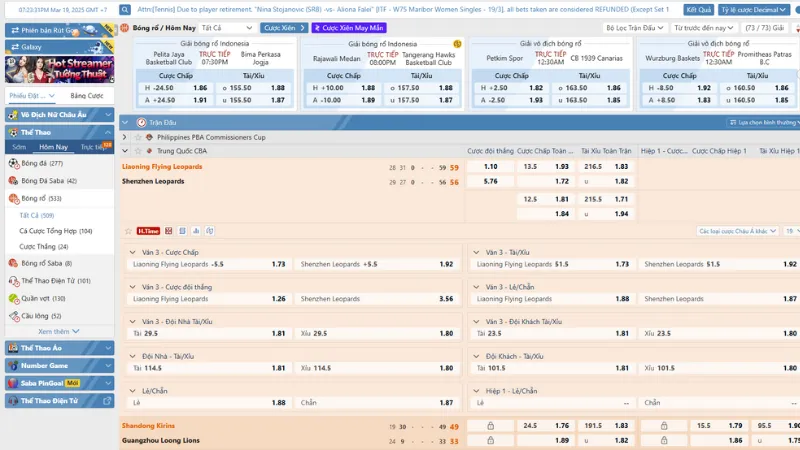This screenshot has height=450, width=800.
Task: Collapse the Ván 3 - Cược Chấp section
Action: (x=133, y=253)
